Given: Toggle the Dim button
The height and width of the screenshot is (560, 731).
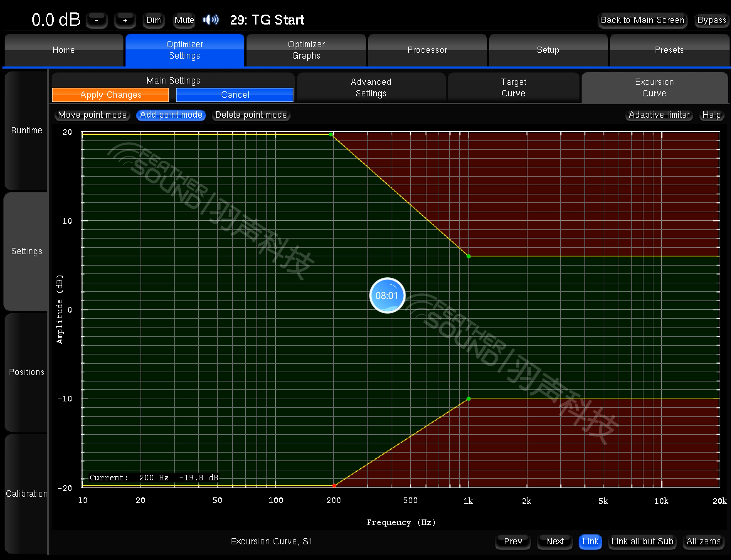Looking at the screenshot, I should pyautogui.click(x=153, y=20).
